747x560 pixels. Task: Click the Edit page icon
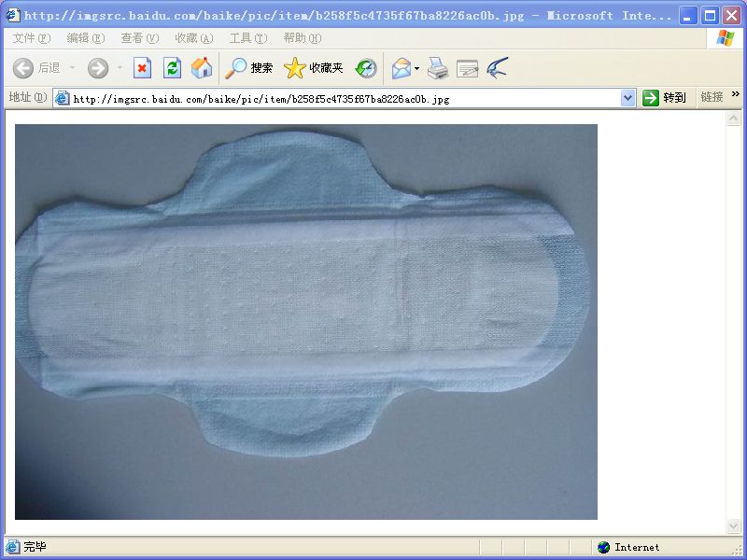[468, 68]
